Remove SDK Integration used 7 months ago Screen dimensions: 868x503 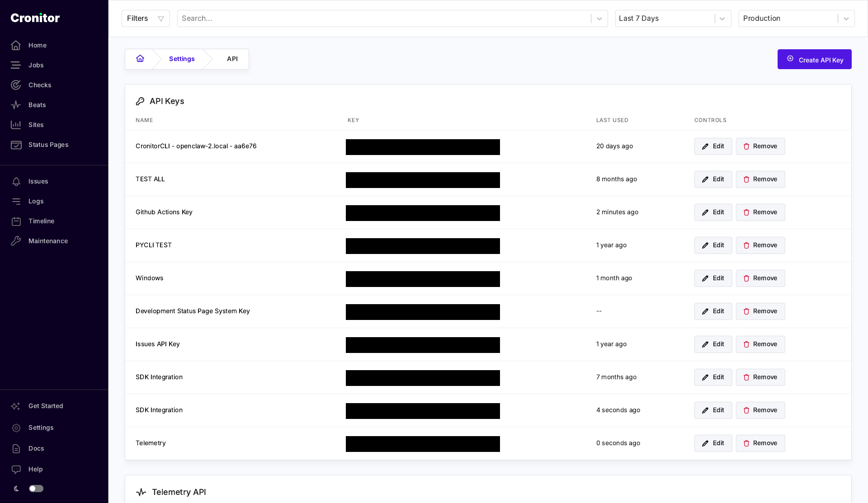click(760, 377)
